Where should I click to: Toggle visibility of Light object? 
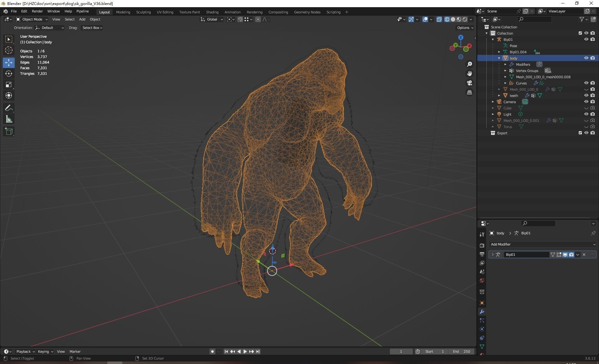[586, 114]
